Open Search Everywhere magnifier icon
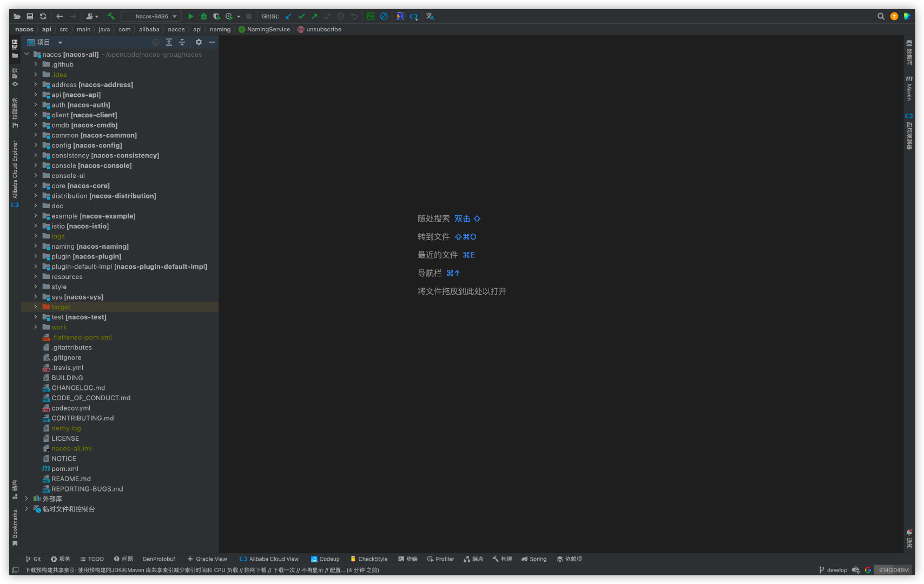Image resolution: width=924 pixels, height=584 pixels. (x=881, y=16)
